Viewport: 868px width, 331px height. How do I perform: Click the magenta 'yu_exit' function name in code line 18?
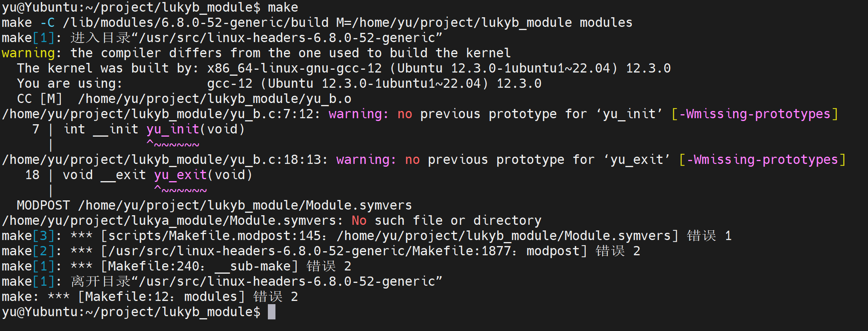(181, 175)
